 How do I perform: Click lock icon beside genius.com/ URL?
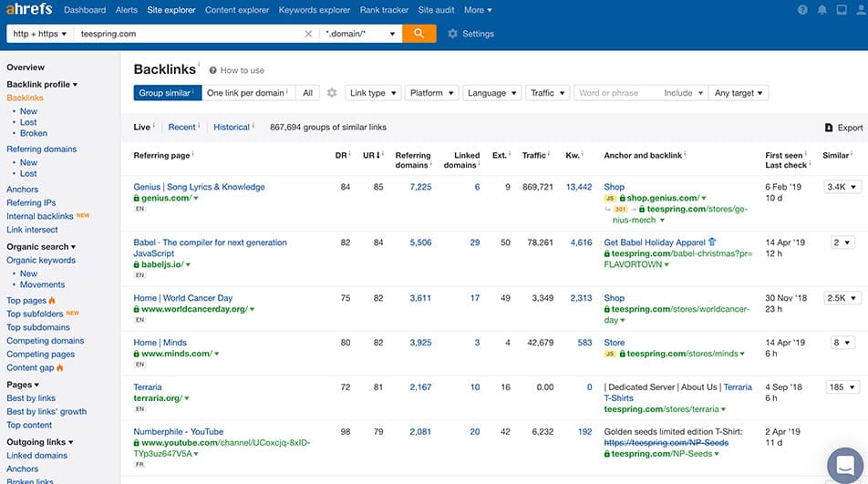pyautogui.click(x=136, y=198)
